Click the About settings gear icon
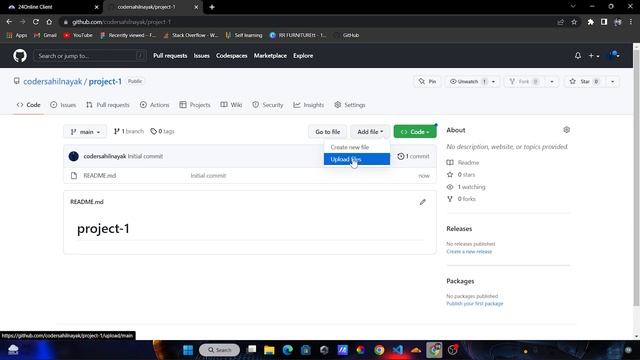Image resolution: width=640 pixels, height=360 pixels. point(567,130)
